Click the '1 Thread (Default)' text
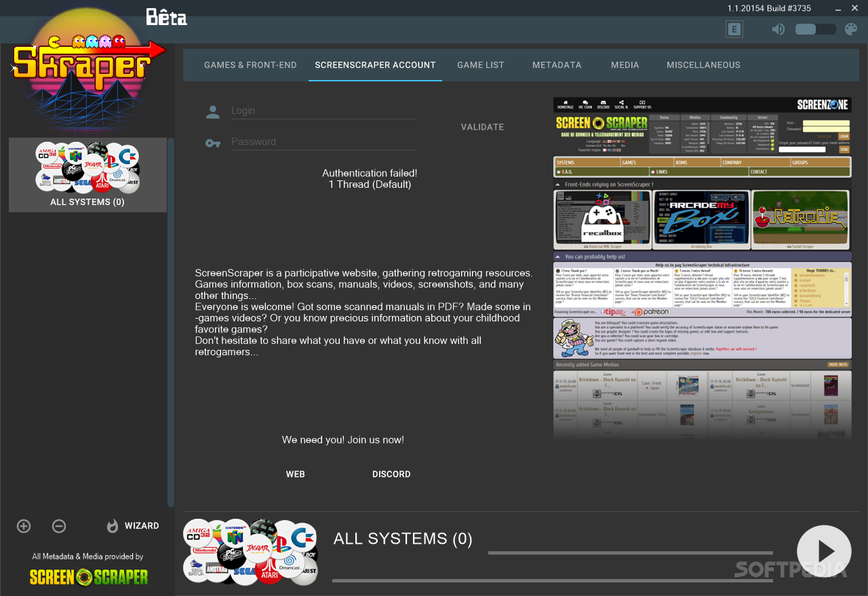868x596 pixels. click(370, 184)
